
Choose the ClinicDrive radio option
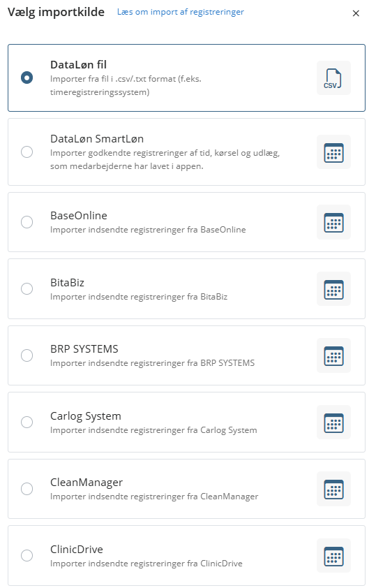tap(27, 555)
